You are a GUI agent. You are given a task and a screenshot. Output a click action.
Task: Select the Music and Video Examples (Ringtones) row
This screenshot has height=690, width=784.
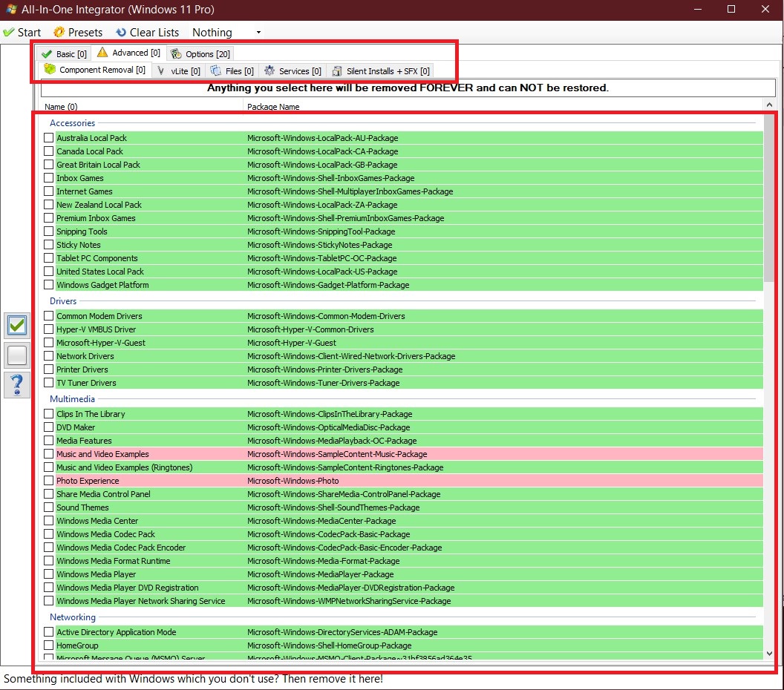pyautogui.click(x=403, y=467)
